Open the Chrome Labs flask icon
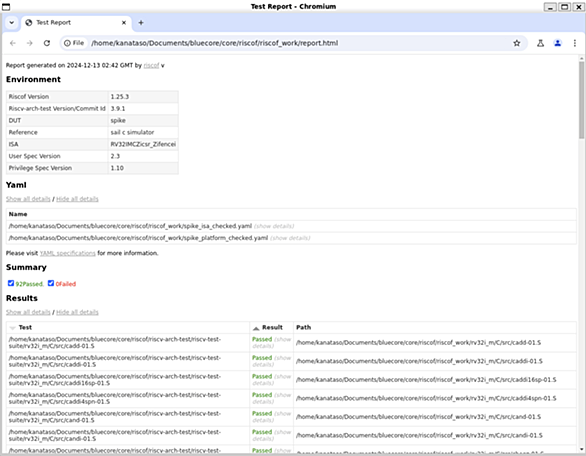Screen dimensions: 586x456 [540, 43]
